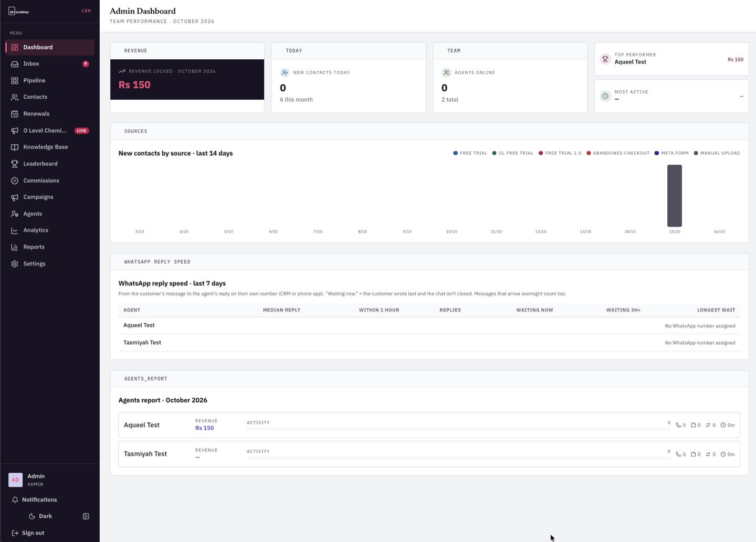Click the chart bar for 15/10
This screenshot has width=756, height=542.
tap(675, 196)
